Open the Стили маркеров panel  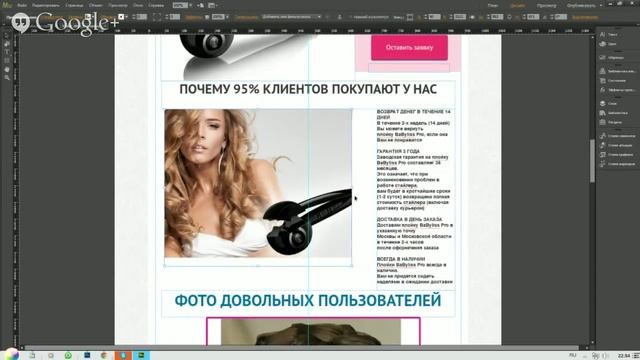617,164
